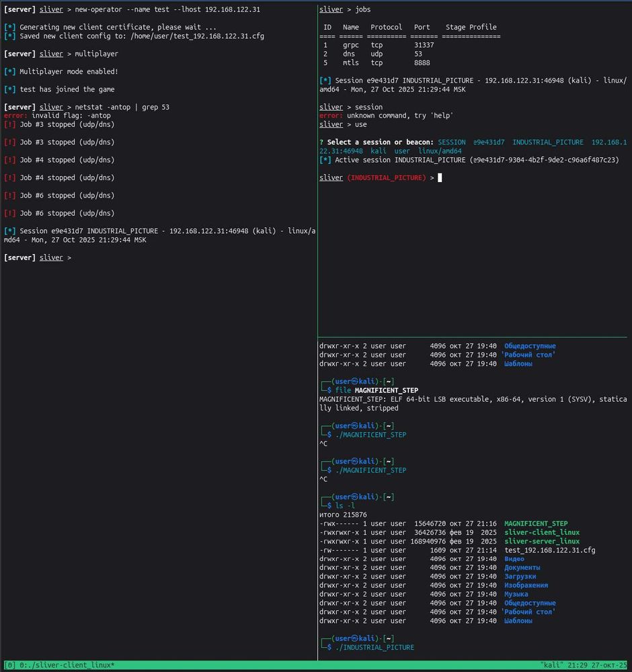Image resolution: width=632 pixels, height=672 pixels.
Task: Click the Музыка directory name
Action: pos(516,594)
